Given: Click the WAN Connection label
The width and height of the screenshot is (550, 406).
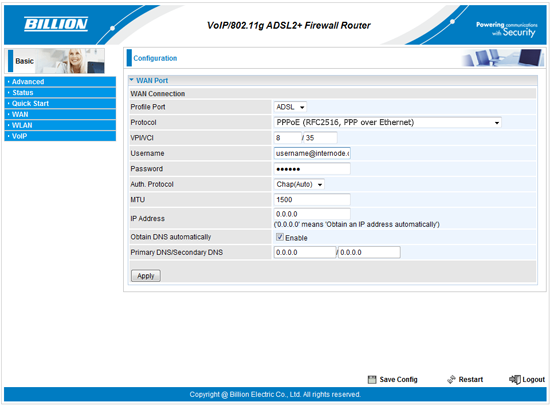Looking at the screenshot, I should [x=157, y=94].
